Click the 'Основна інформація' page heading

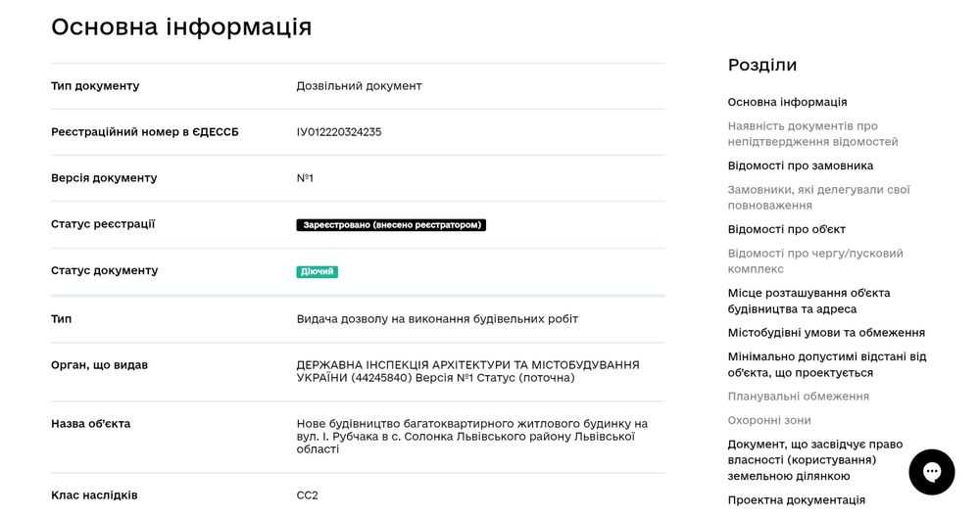click(181, 27)
